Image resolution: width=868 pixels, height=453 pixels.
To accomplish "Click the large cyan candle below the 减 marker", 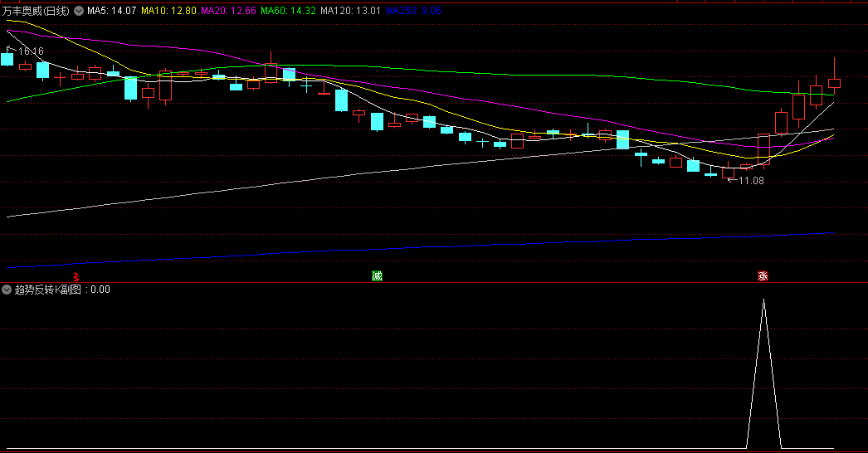I will (x=377, y=122).
